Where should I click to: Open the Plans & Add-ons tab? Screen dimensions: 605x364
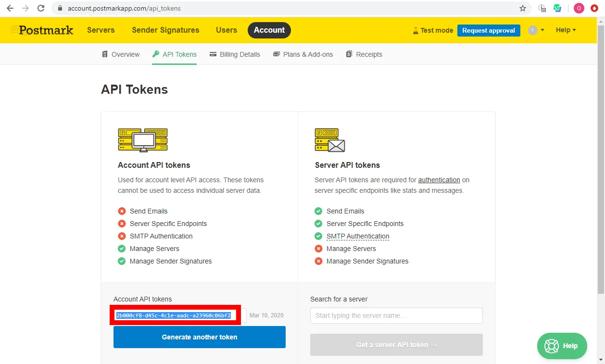click(303, 54)
